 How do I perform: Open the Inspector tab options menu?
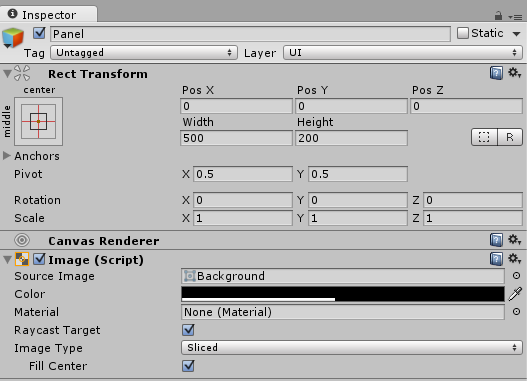coord(515,16)
